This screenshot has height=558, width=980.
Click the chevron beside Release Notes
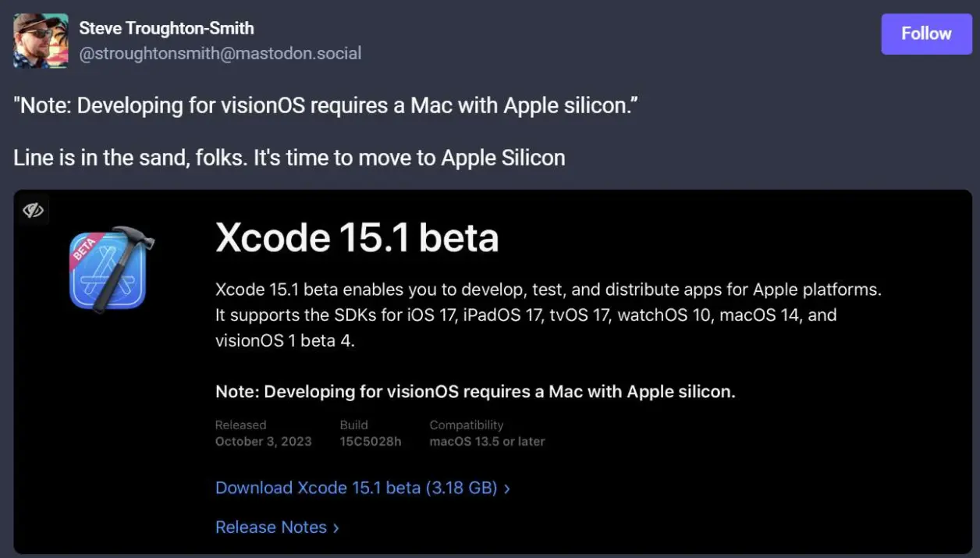point(336,528)
